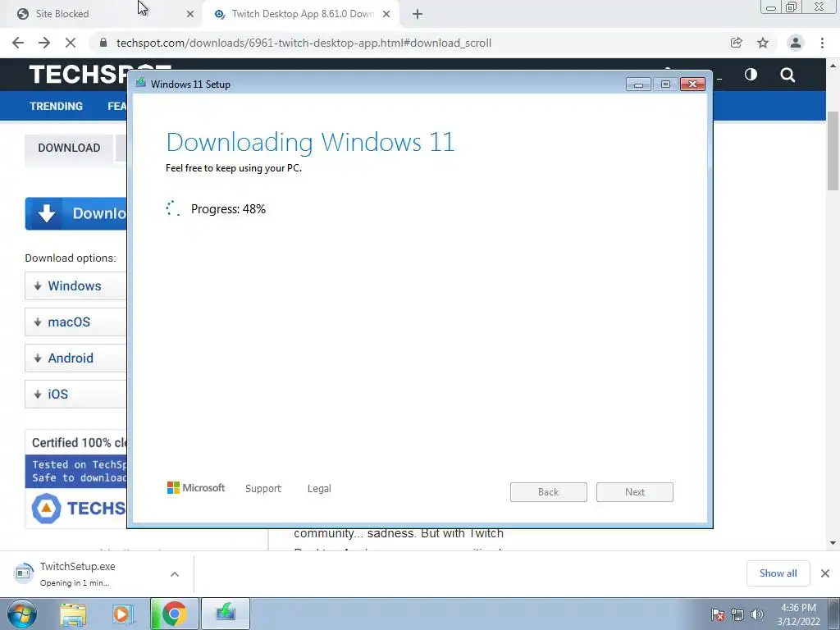Maximize the Windows 11 Setup window

(x=665, y=84)
